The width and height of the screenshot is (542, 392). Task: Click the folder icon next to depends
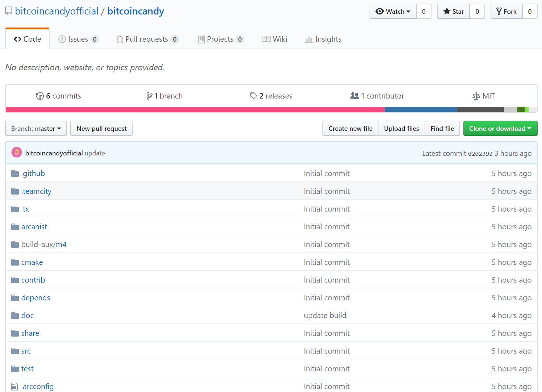pos(15,298)
